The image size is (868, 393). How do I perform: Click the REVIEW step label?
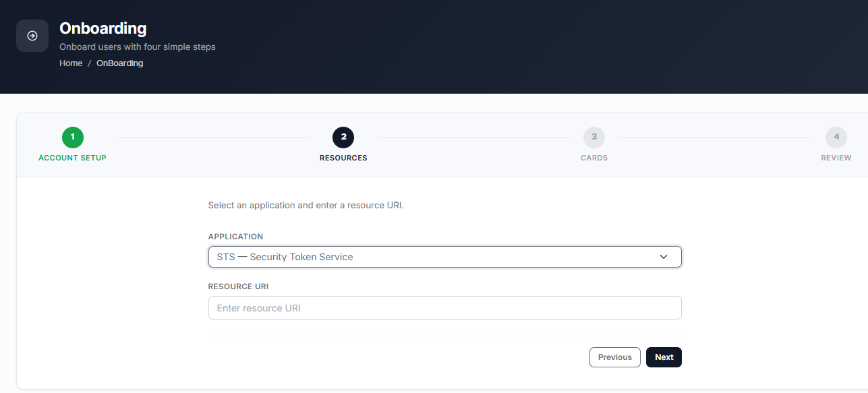pyautogui.click(x=836, y=158)
